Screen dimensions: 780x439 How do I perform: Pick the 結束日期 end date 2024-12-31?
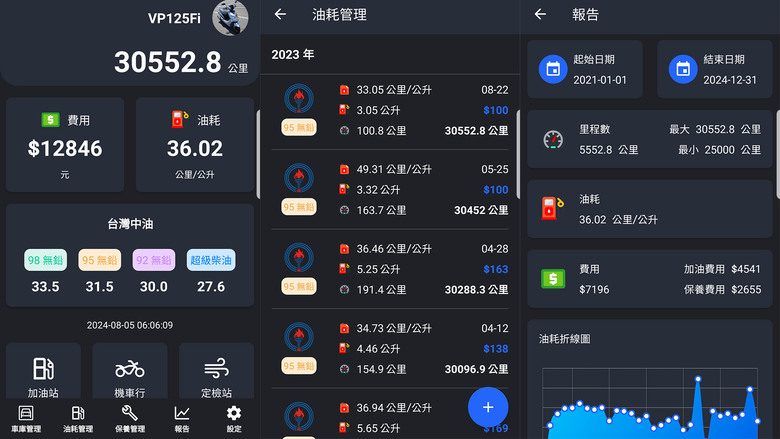tap(715, 69)
